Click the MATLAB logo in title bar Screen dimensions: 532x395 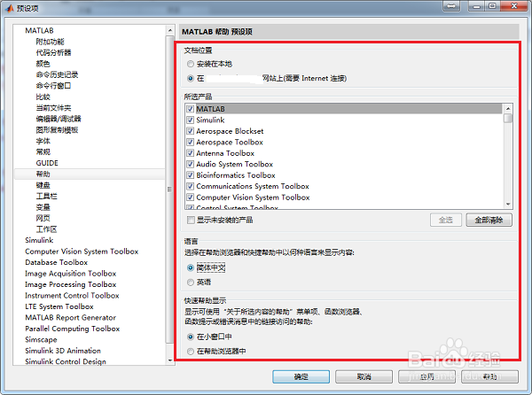10,8
